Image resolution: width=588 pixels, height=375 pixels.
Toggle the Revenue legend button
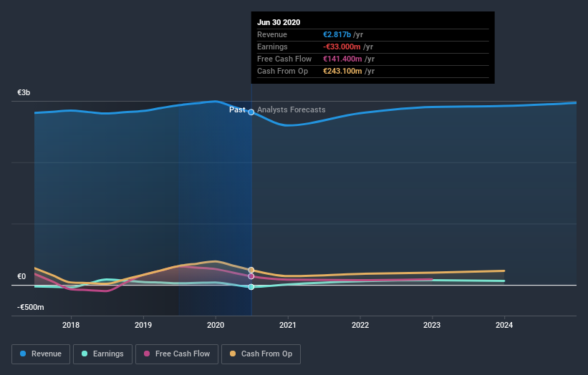point(41,354)
